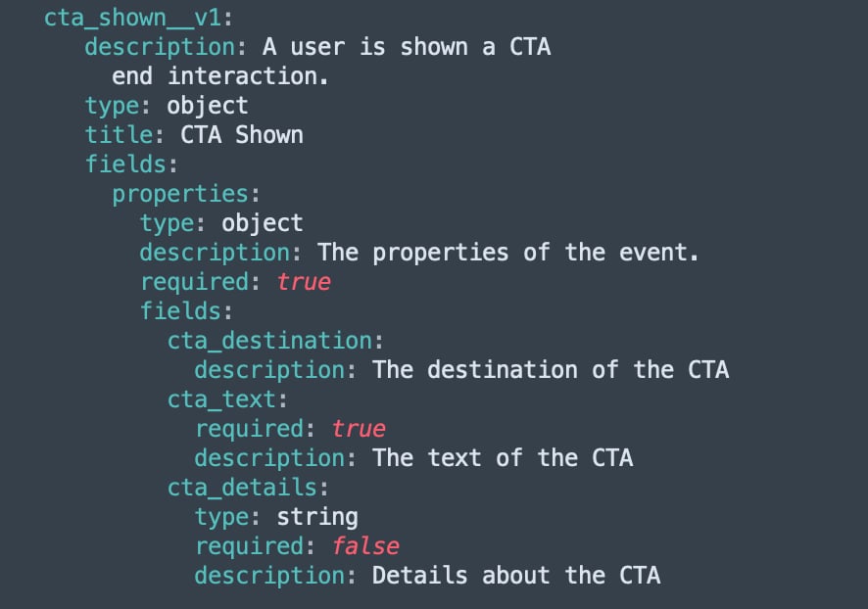
Task: Click the false value under cta_details
Action: (x=365, y=546)
